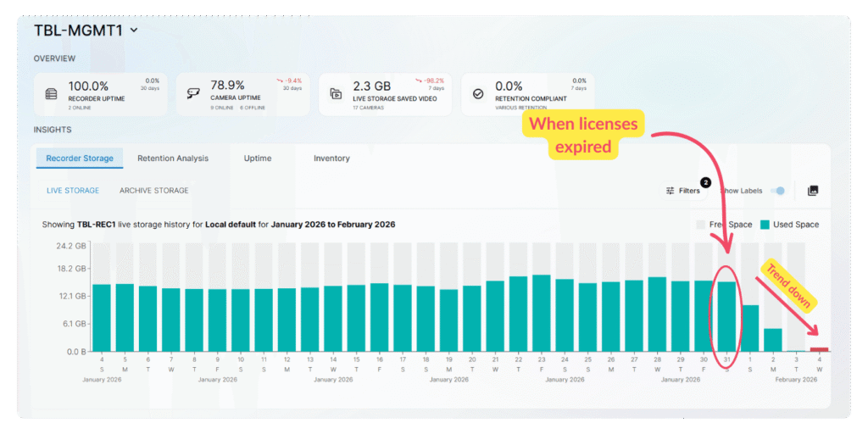Screen dimensions: 868x434
Task: Click the red bar for February 4
Action: (819, 348)
